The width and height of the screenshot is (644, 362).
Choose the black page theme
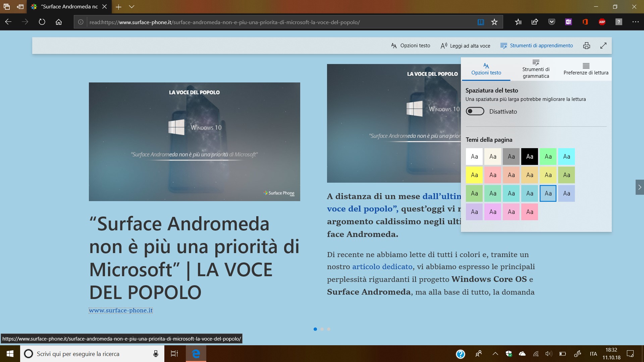(x=530, y=157)
